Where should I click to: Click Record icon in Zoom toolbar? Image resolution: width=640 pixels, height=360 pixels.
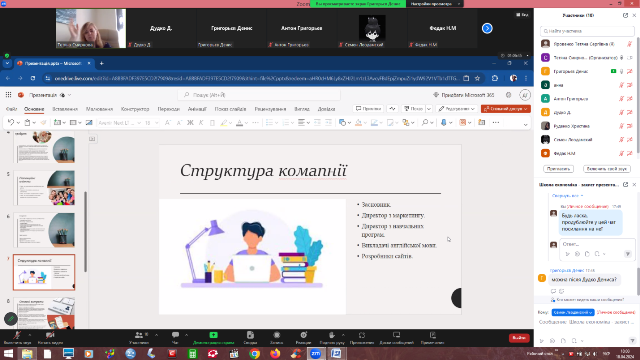277,337
